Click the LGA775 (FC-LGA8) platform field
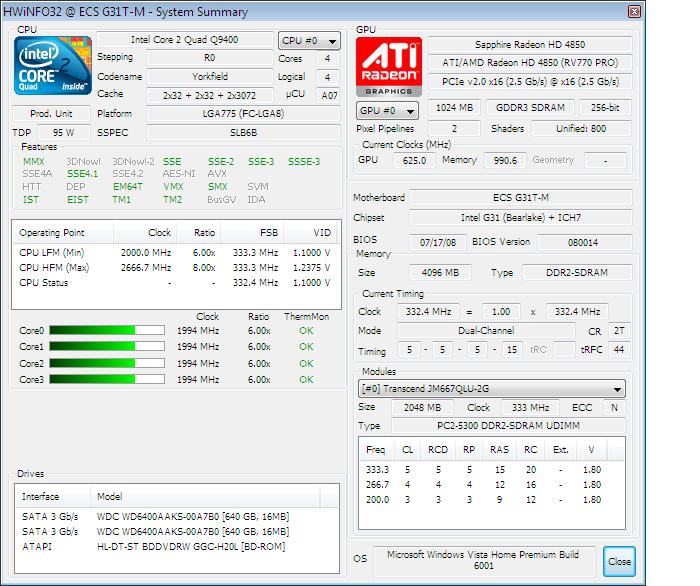Image resolution: width=700 pixels, height=586 pixels. pyautogui.click(x=243, y=114)
